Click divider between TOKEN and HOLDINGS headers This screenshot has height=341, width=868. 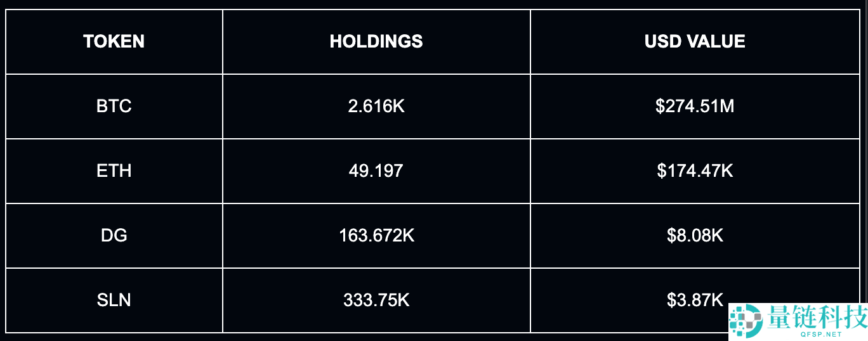click(x=223, y=42)
